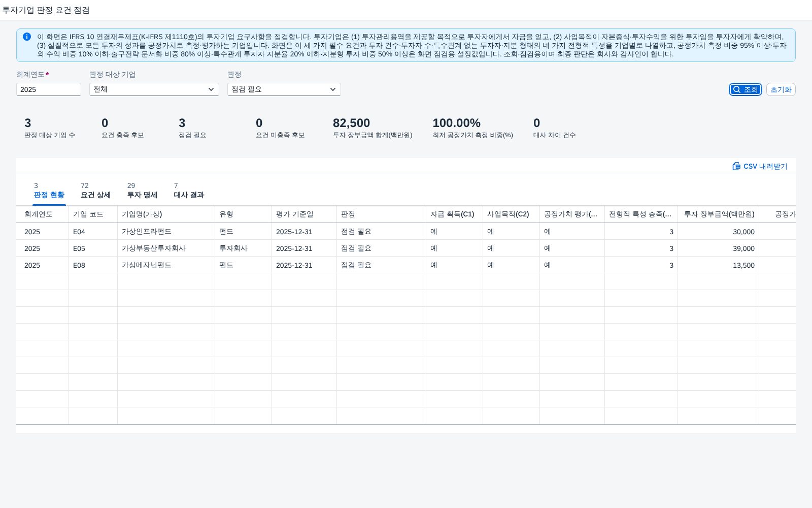Click the 자금 획득(C1) column header
The image size is (812, 508).
455,214
